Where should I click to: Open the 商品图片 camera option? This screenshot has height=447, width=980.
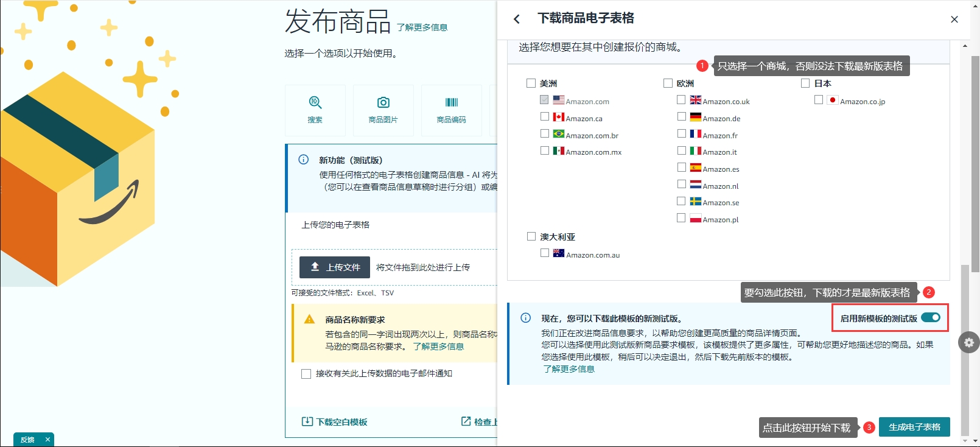pos(383,110)
